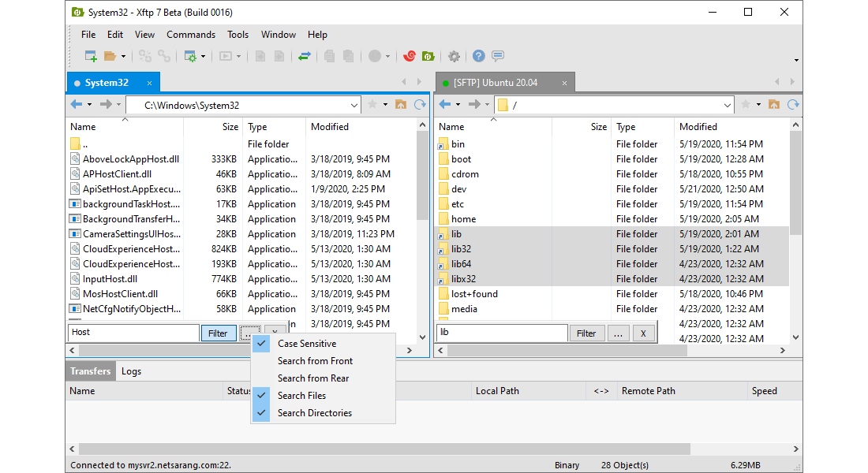Open remote favorites dropdown arrow
The height and width of the screenshot is (473, 868).
[758, 105]
